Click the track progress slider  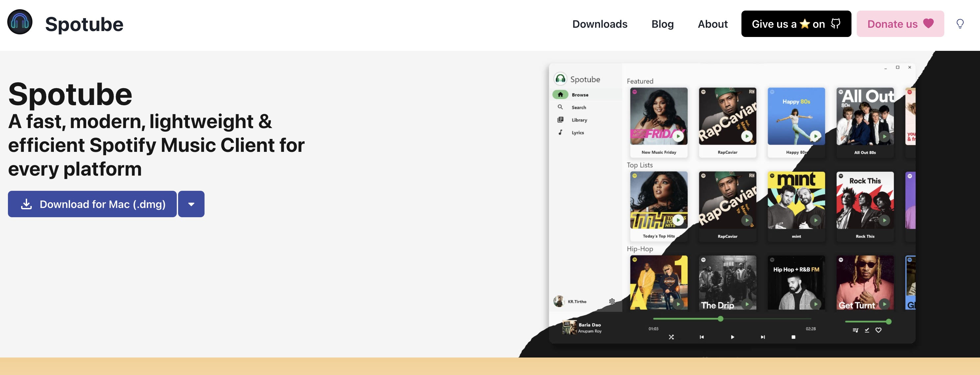(732, 319)
